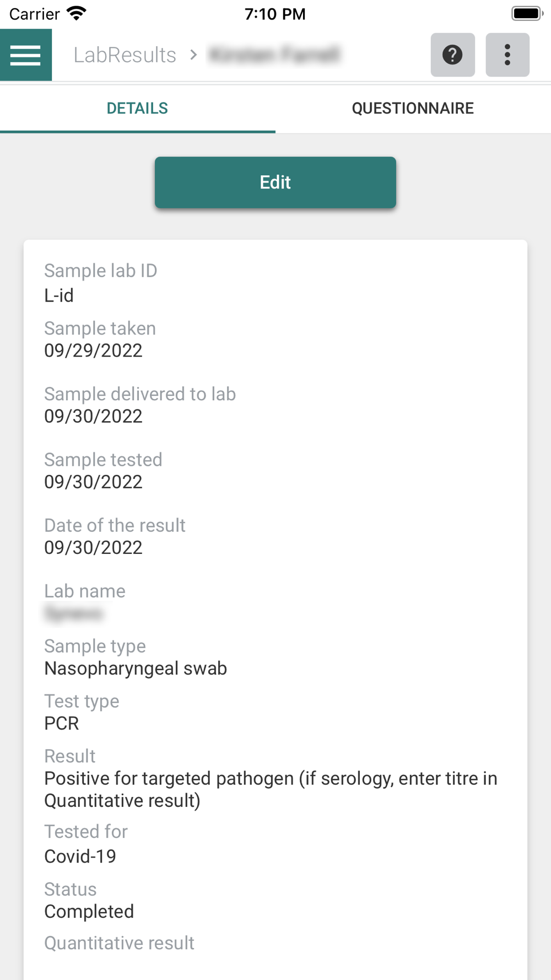The width and height of the screenshot is (551, 980).
Task: Go back to LabResults breadcrumb
Action: tap(125, 55)
